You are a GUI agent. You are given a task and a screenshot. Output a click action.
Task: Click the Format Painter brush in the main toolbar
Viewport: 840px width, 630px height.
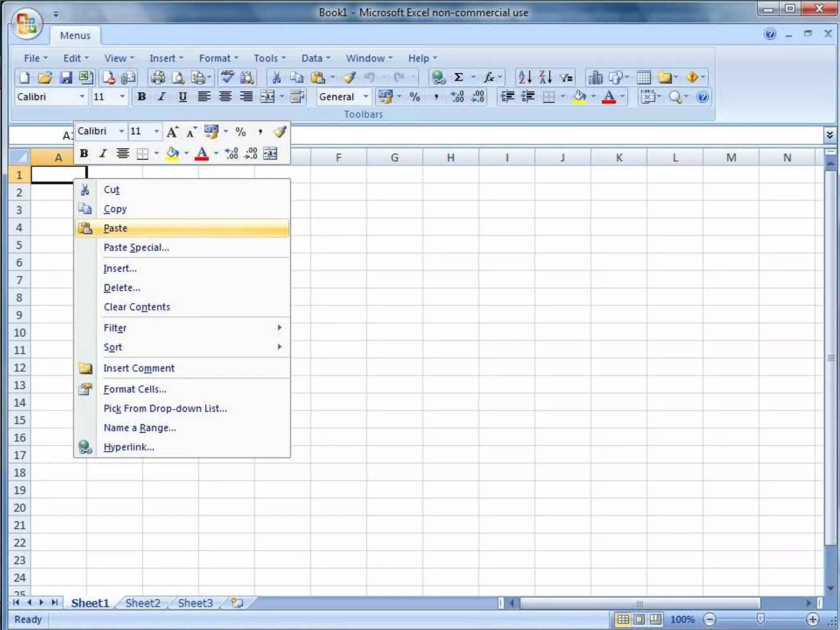click(349, 78)
